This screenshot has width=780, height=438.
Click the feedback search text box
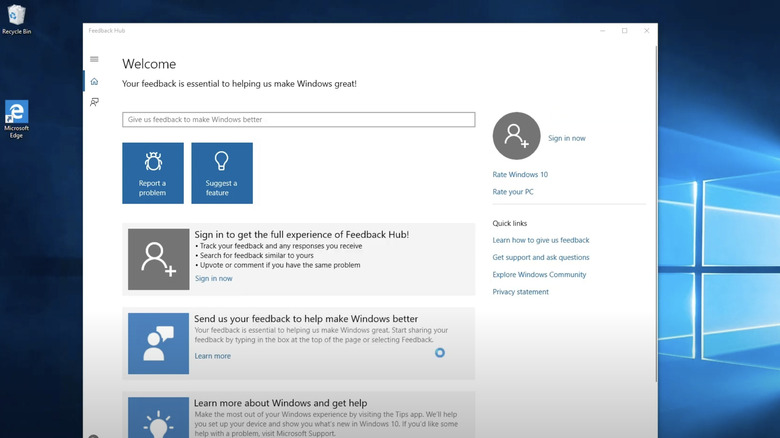coord(298,120)
